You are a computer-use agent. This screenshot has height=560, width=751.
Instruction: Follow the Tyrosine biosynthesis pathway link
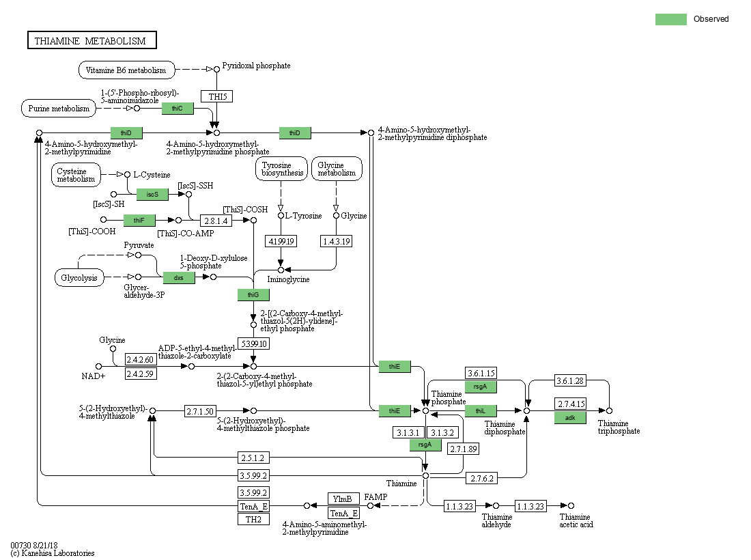click(281, 169)
